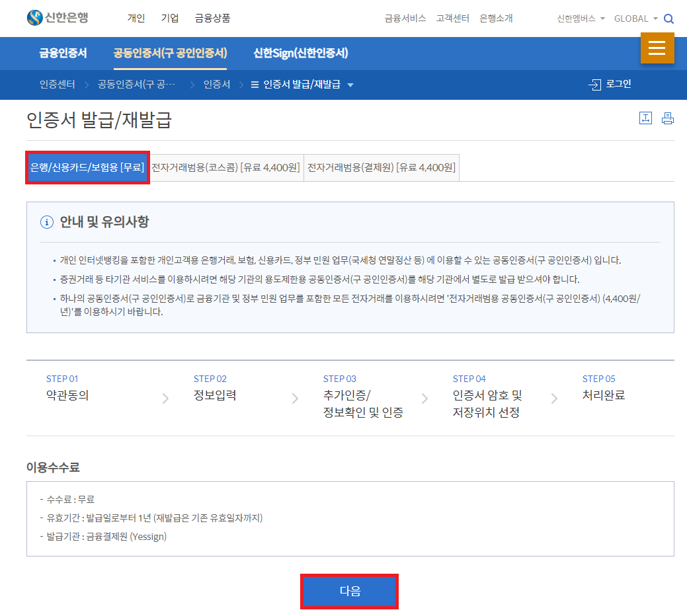687x616 pixels.
Task: Print the page using the printer icon
Action: (667, 118)
